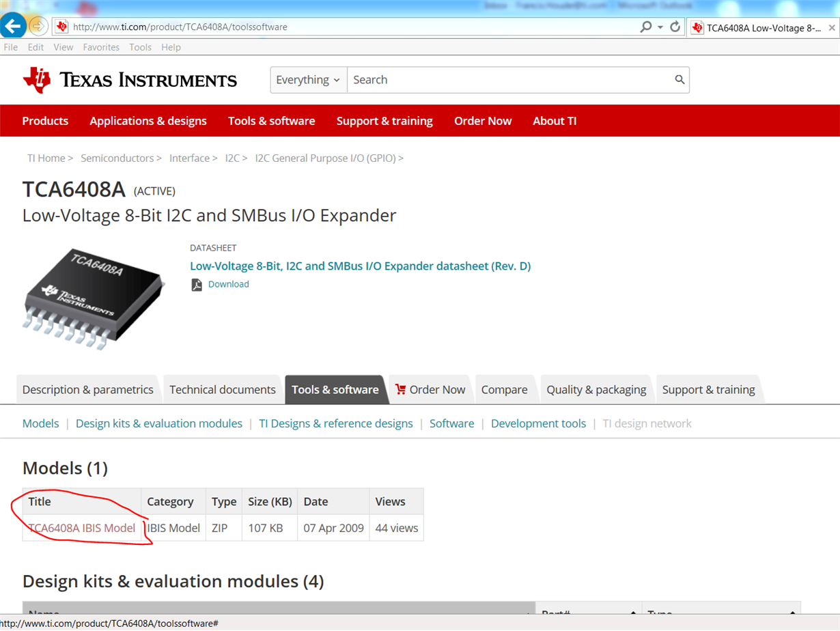
Task: Click the address bar search magnifier icon
Action: (x=645, y=27)
